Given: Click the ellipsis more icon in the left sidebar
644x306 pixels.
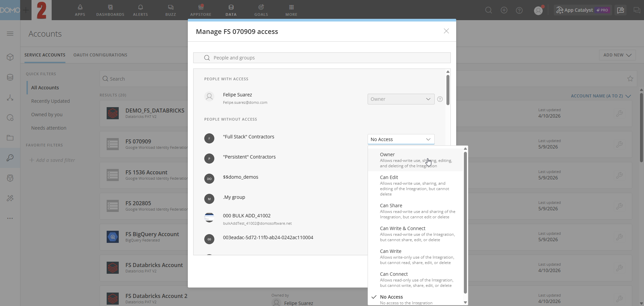Looking at the screenshot, I should click(x=10, y=218).
